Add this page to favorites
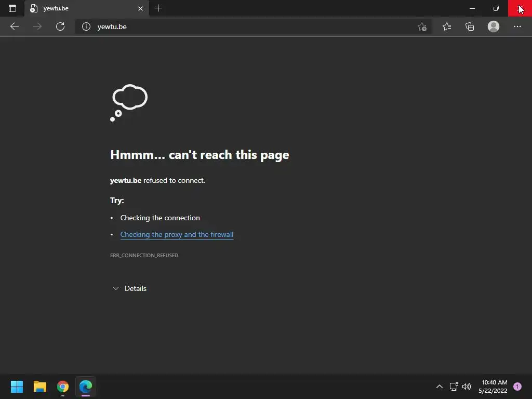This screenshot has width=532, height=399. [x=422, y=26]
